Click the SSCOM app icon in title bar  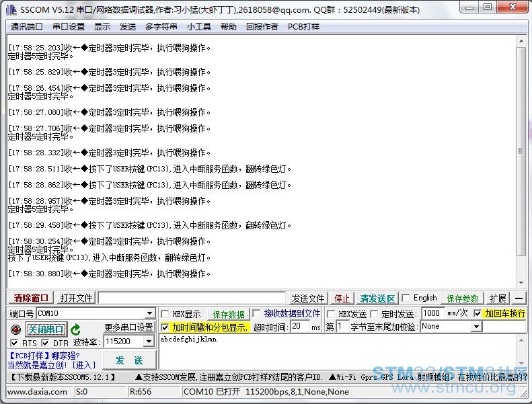pyautogui.click(x=11, y=10)
